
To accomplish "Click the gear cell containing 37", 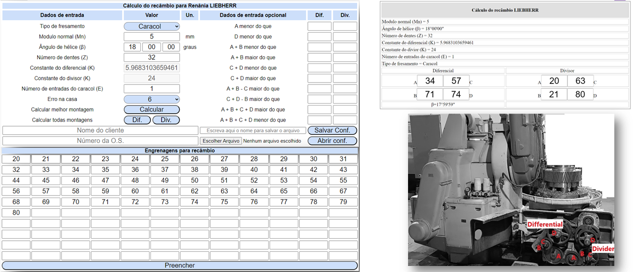I will pyautogui.click(x=165, y=170).
